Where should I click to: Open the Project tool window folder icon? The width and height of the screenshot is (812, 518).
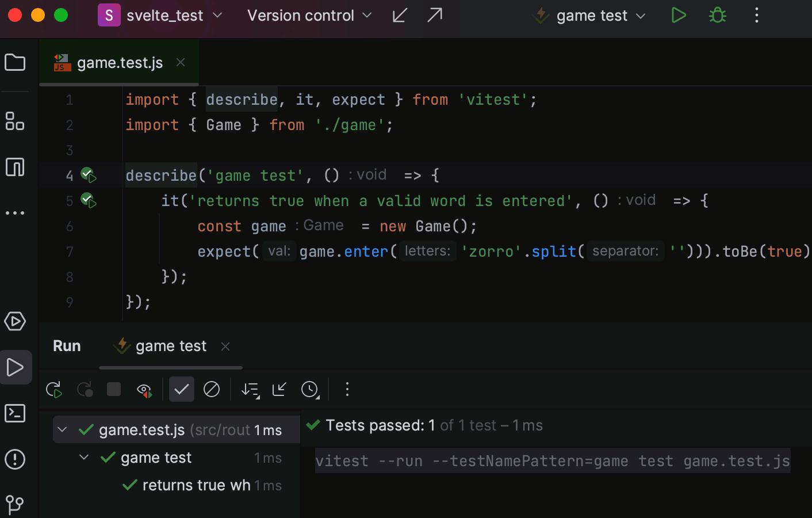16,62
